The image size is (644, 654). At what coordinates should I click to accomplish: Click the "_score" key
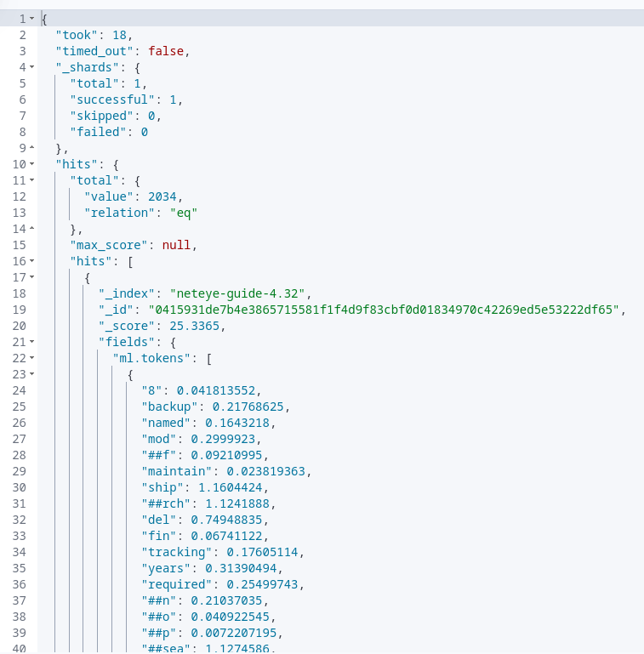pos(127,327)
